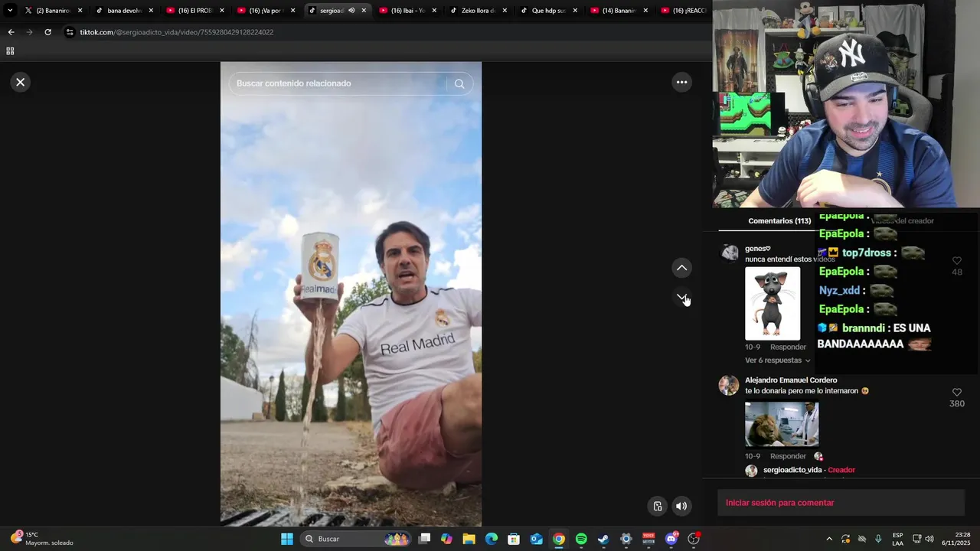The width and height of the screenshot is (980, 551).
Task: Launch Copilot from taskbar
Action: coord(446,539)
